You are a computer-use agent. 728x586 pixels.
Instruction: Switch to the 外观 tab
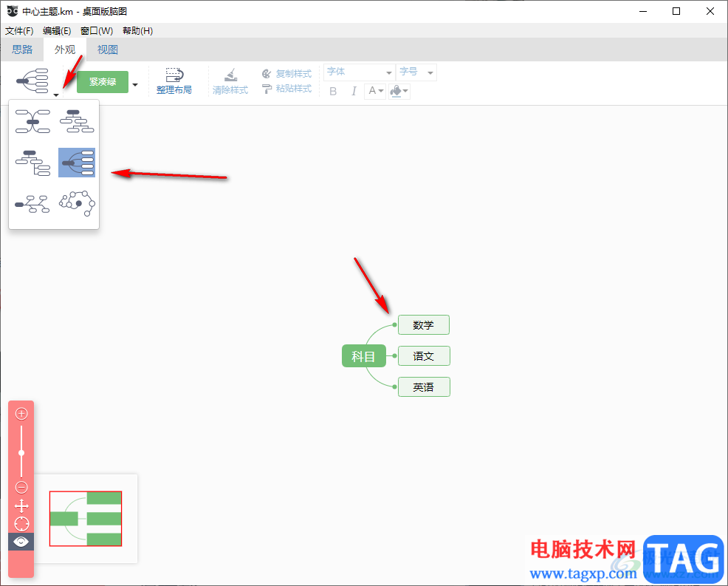point(64,50)
